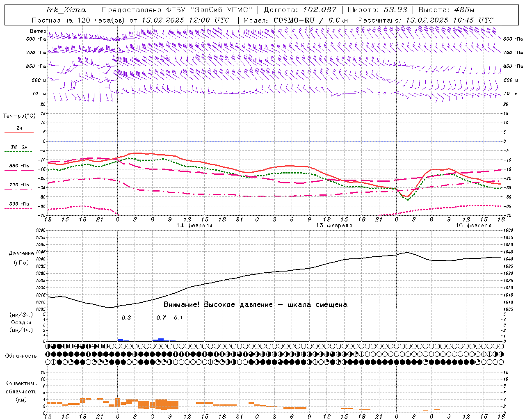
Task: Select the latitude value 53.93
Action: [x=396, y=10]
